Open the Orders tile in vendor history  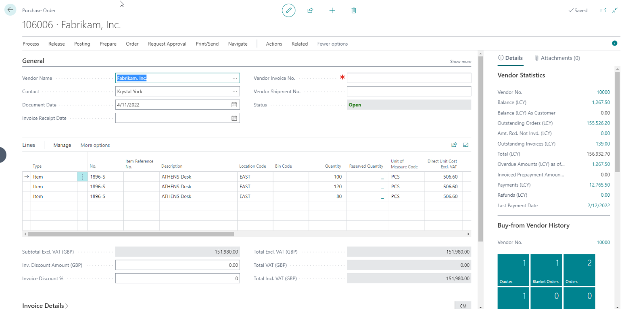[x=579, y=270]
